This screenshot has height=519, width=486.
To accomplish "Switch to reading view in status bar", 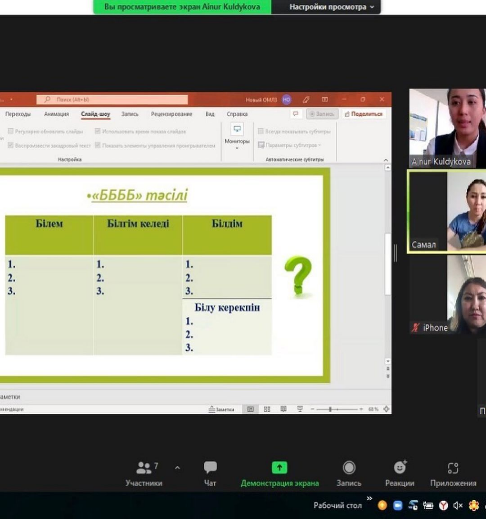I will pyautogui.click(x=283, y=409).
